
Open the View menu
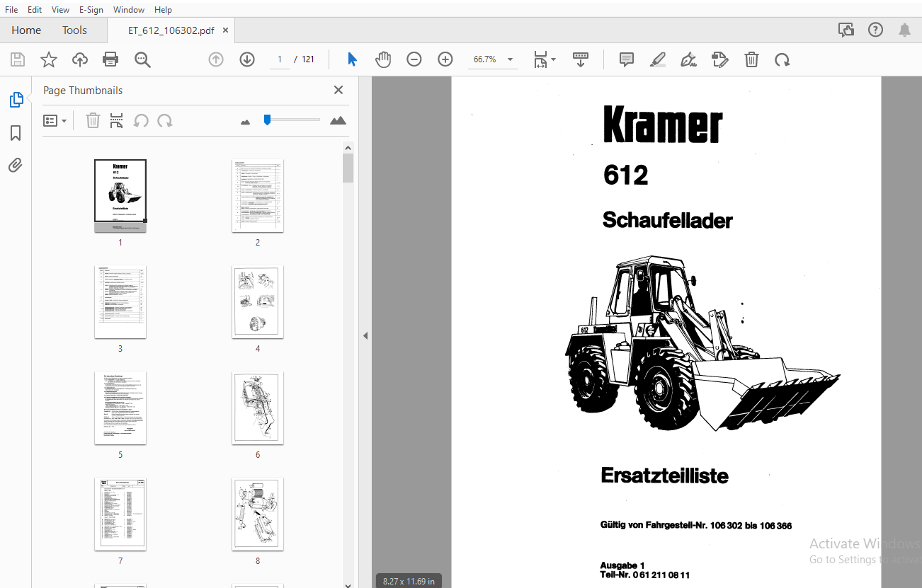60,10
